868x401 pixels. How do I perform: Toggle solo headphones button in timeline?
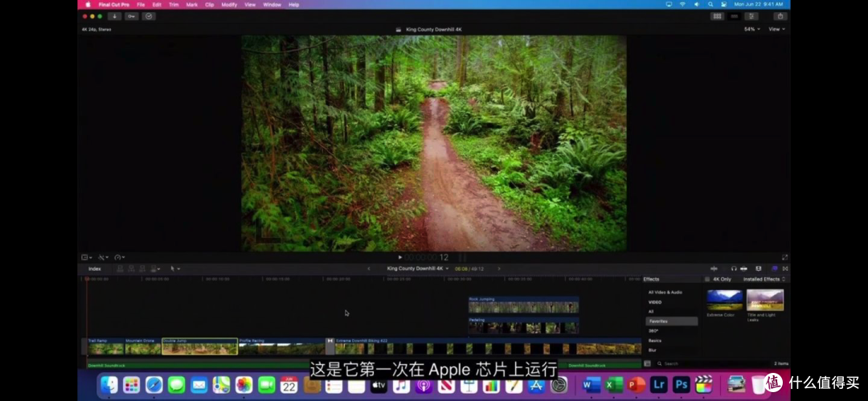(x=734, y=268)
